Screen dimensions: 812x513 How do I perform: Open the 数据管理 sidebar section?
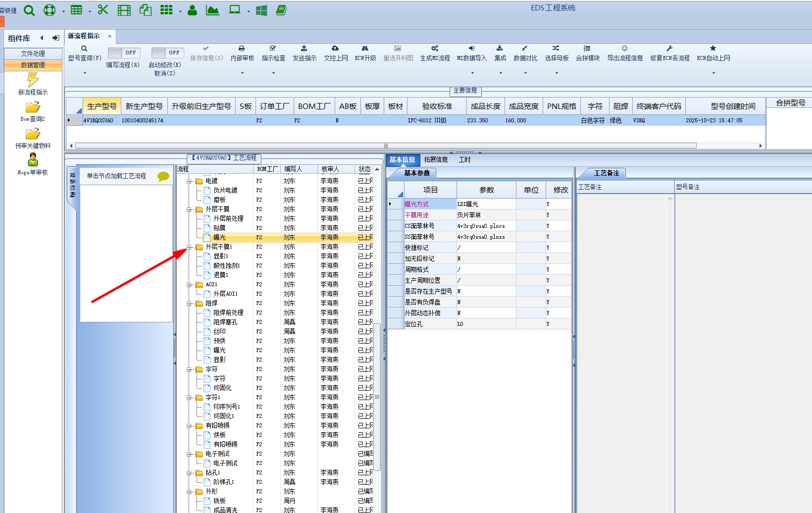click(x=33, y=65)
